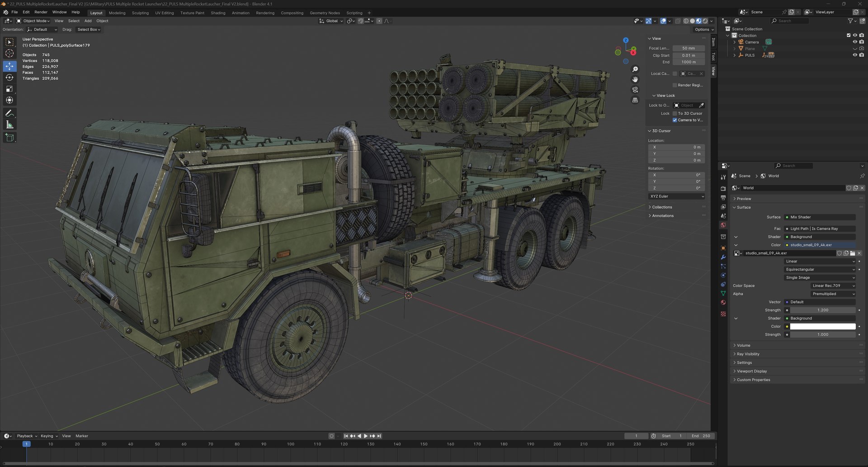The height and width of the screenshot is (467, 868).
Task: Switch to solid viewport shading
Action: 692,21
